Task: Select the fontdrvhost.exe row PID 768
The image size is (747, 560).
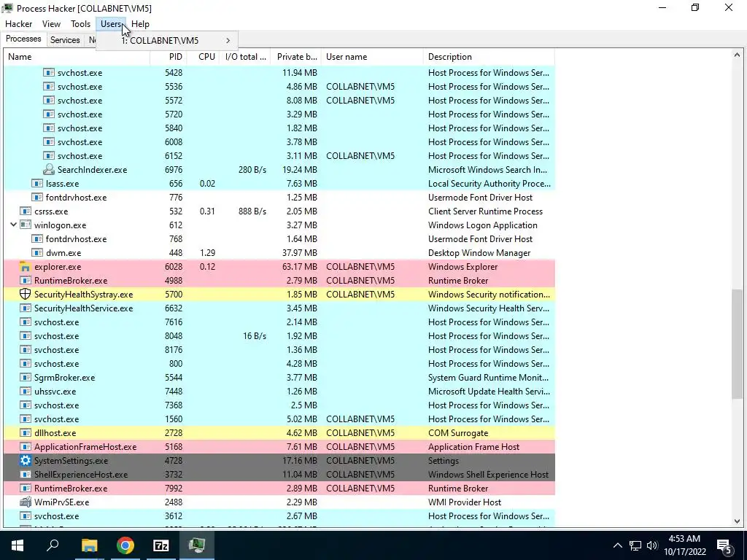Action: [x=279, y=239]
